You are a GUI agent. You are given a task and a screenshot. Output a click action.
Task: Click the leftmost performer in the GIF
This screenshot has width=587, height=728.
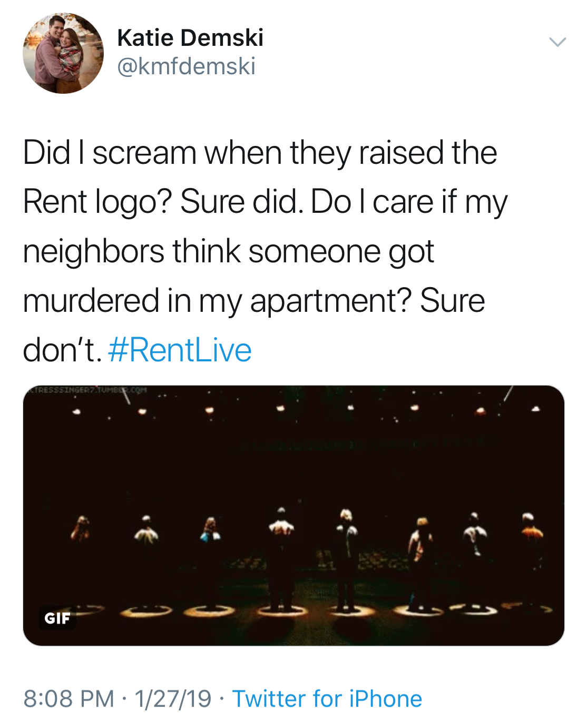82,529
